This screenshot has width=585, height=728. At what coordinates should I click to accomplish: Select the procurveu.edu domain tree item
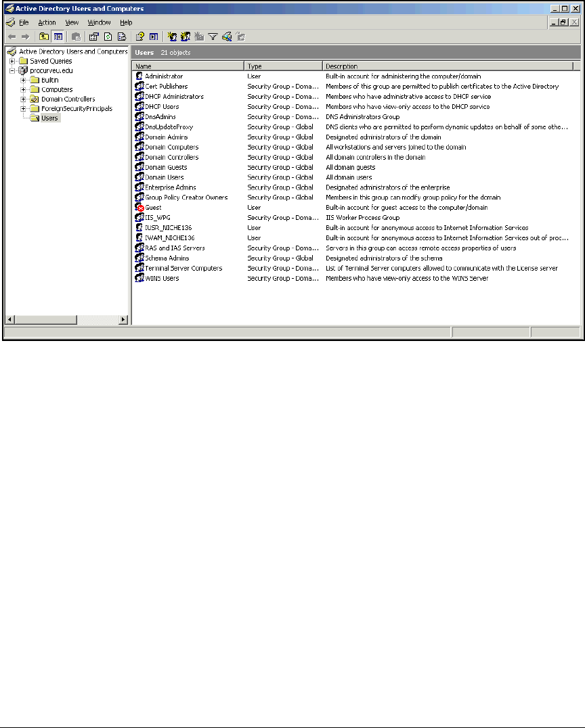pyautogui.click(x=51, y=70)
